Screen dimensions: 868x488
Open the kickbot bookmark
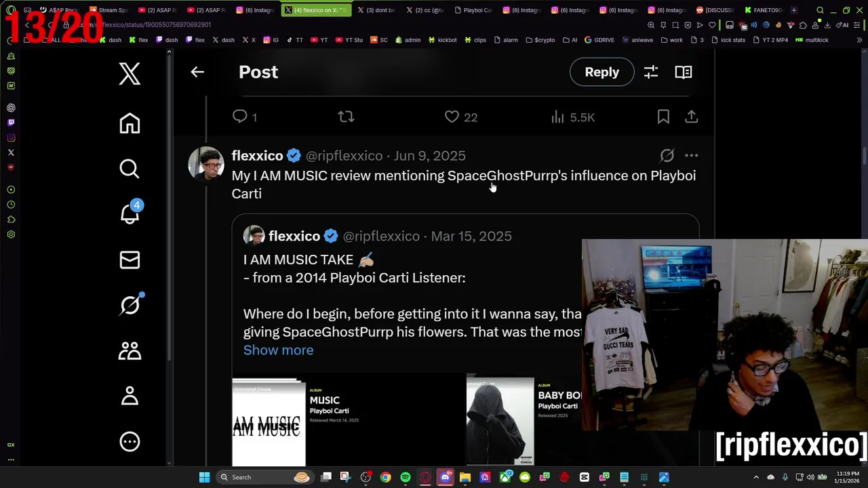coord(441,40)
